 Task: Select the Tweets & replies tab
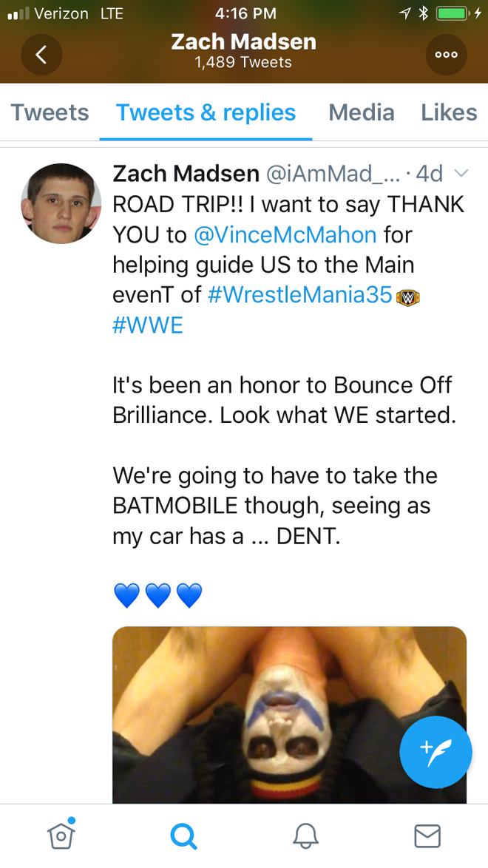(206, 112)
